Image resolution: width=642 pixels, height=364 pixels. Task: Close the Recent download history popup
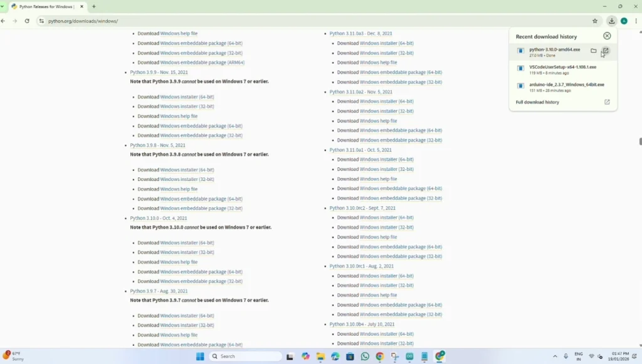tap(606, 36)
